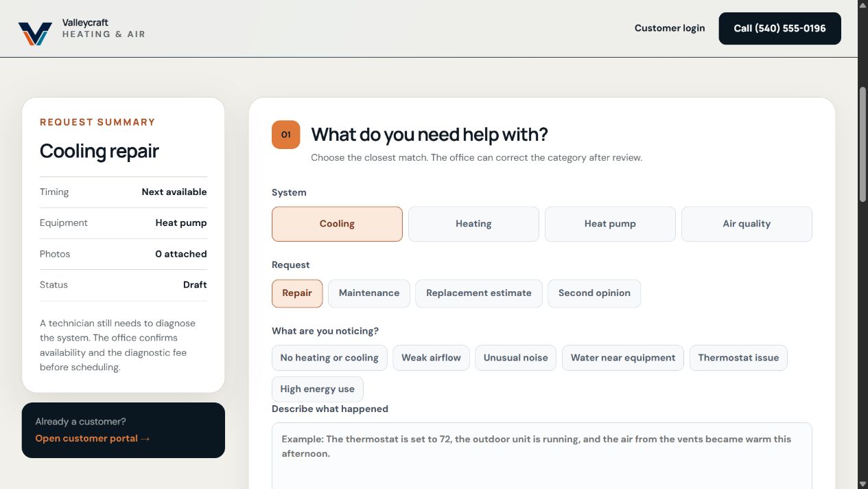Select the Cooling system option
Viewport: 868px width, 489px height.
(x=337, y=224)
